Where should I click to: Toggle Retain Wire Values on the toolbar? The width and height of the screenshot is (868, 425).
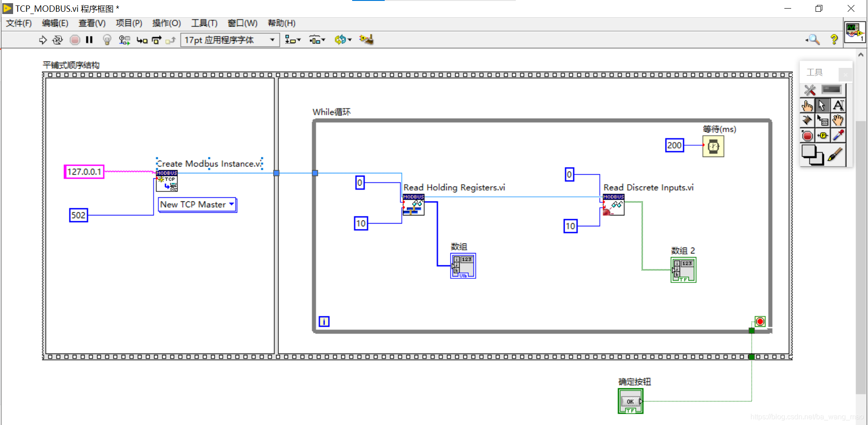124,40
